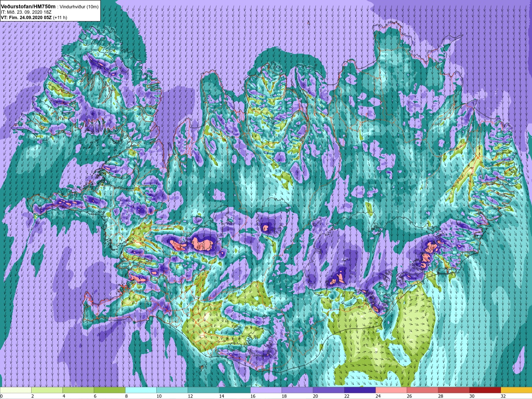This screenshot has width=532, height=399.
Task: Click the legend value "6"
Action: (95, 397)
